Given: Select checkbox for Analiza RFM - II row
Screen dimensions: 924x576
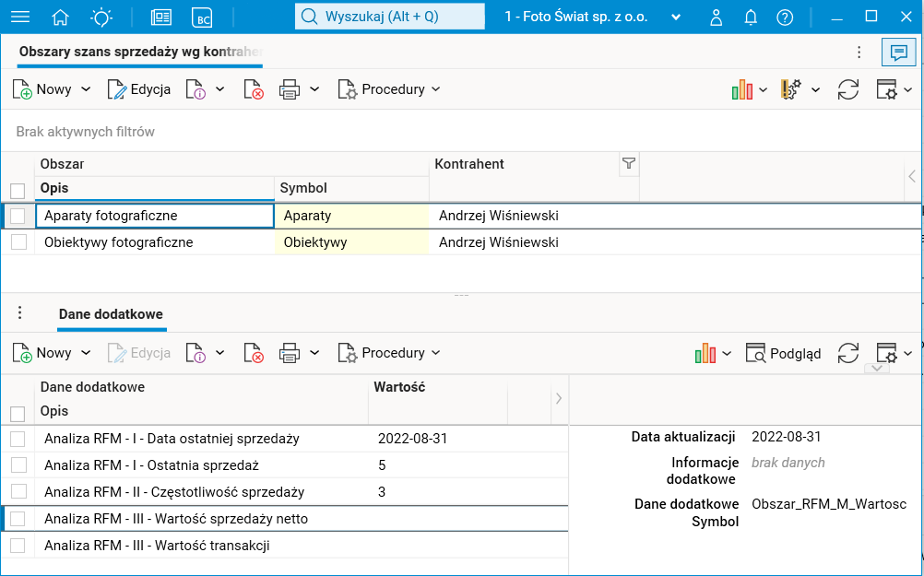Looking at the screenshot, I should point(18,492).
